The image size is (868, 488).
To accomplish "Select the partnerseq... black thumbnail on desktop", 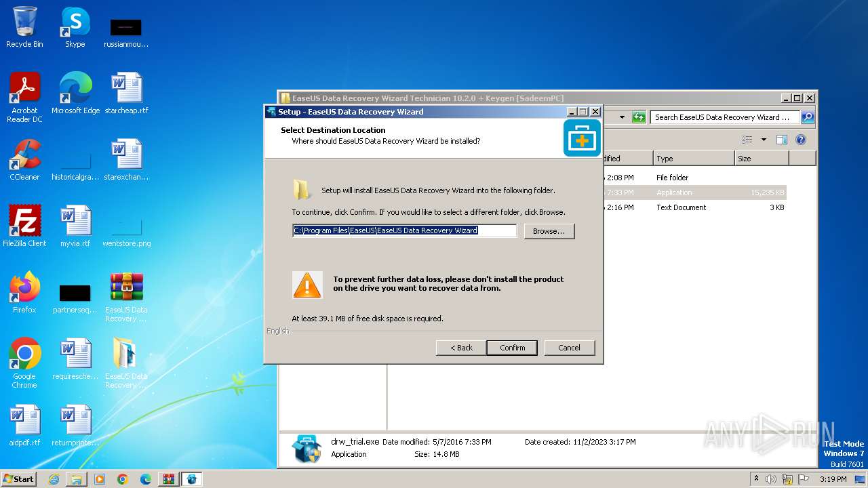I will (75, 298).
